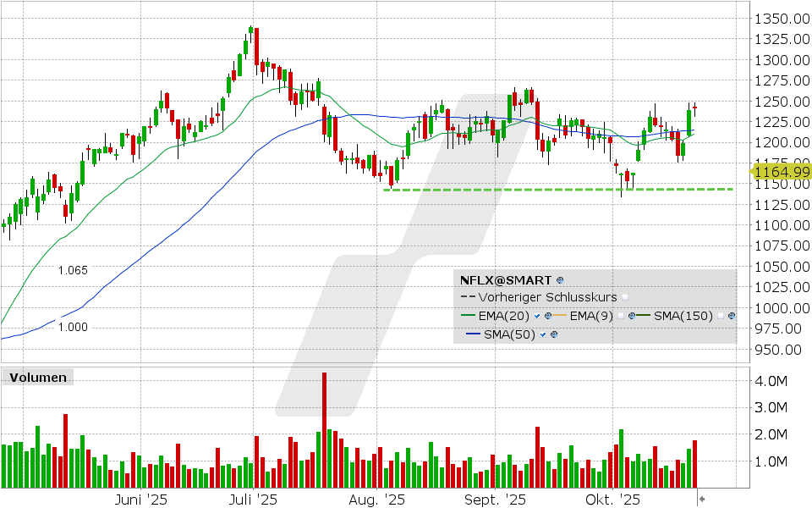Click the 1350.00 price axis label
This screenshot has width=812, height=508.
pyautogui.click(x=780, y=19)
